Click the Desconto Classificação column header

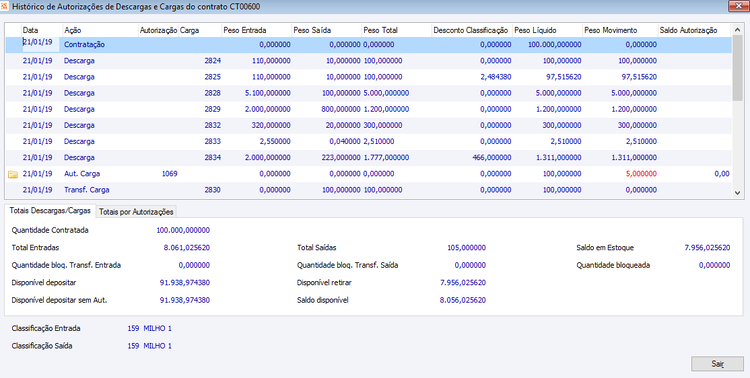[x=472, y=30]
